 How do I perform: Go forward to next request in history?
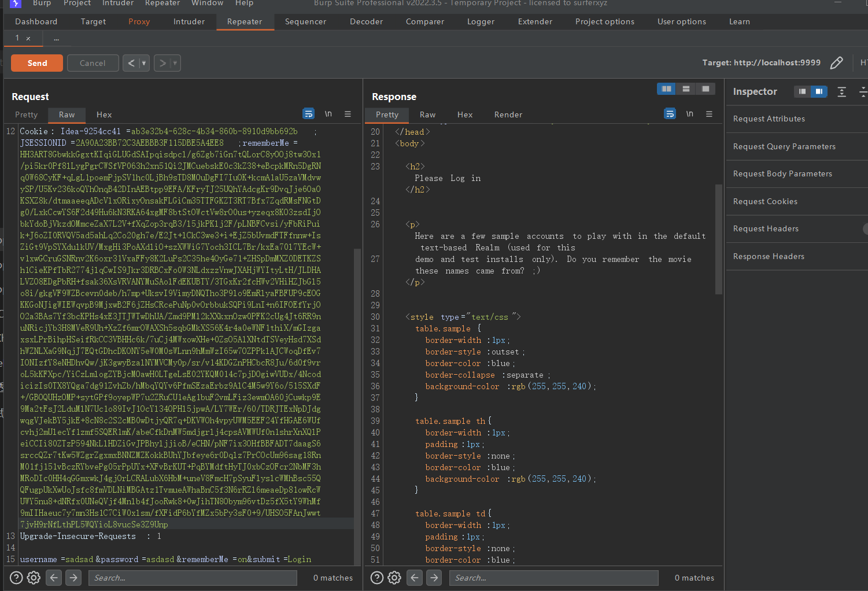(x=162, y=63)
